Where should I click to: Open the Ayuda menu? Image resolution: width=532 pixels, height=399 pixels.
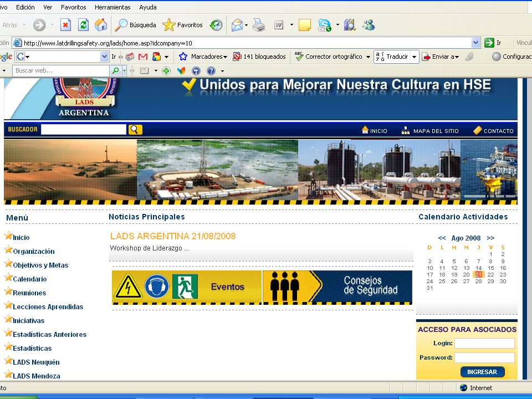point(148,7)
